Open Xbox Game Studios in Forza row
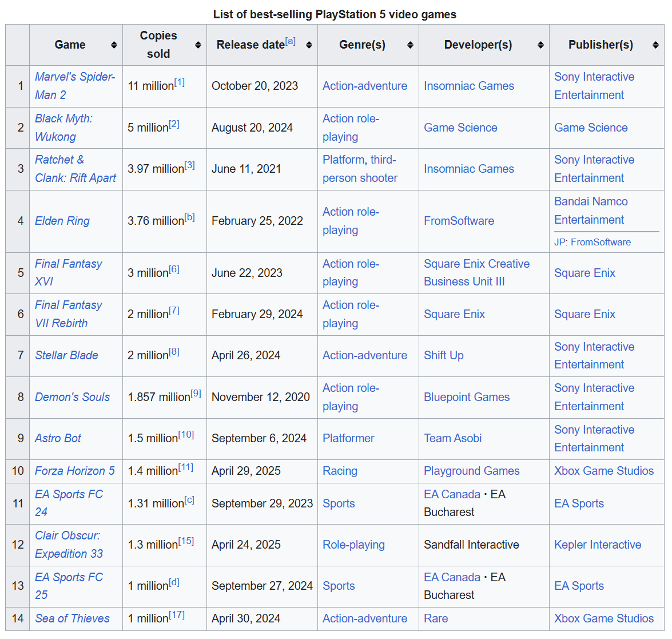The image size is (672, 639). pyautogui.click(x=604, y=471)
